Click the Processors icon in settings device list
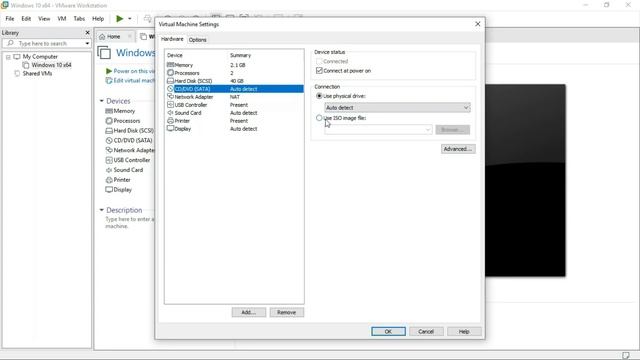 [x=170, y=73]
